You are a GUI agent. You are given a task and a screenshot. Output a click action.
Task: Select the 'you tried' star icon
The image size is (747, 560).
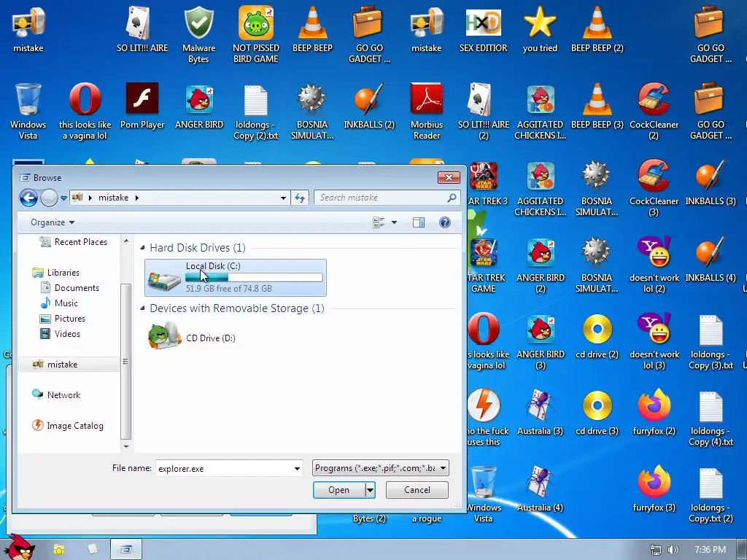coord(540,29)
